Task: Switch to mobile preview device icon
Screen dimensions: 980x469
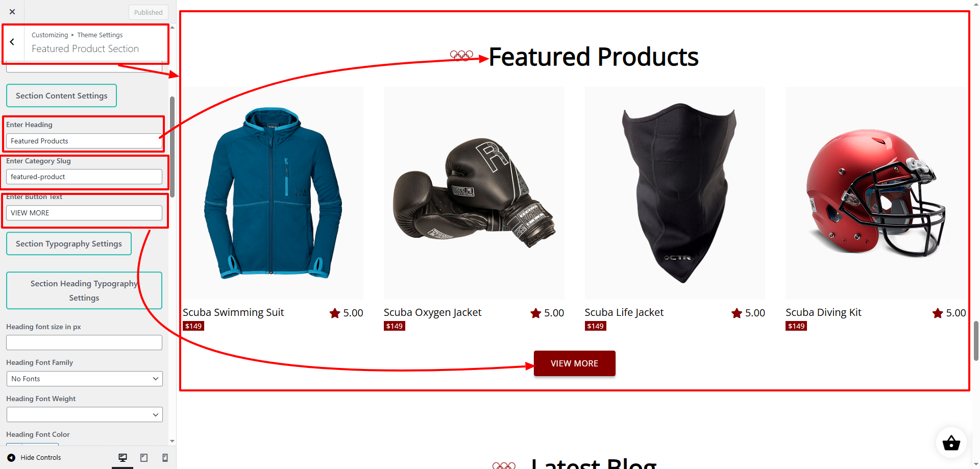Action: click(x=165, y=458)
